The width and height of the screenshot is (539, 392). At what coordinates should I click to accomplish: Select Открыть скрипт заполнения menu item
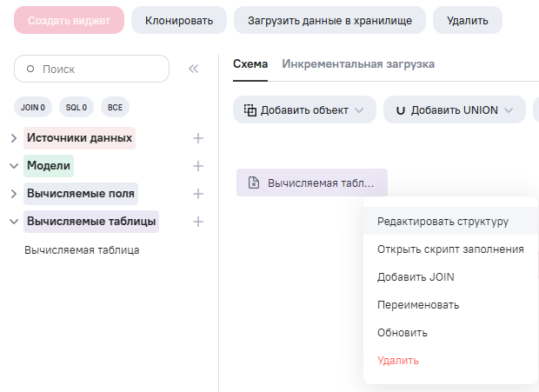(450, 249)
